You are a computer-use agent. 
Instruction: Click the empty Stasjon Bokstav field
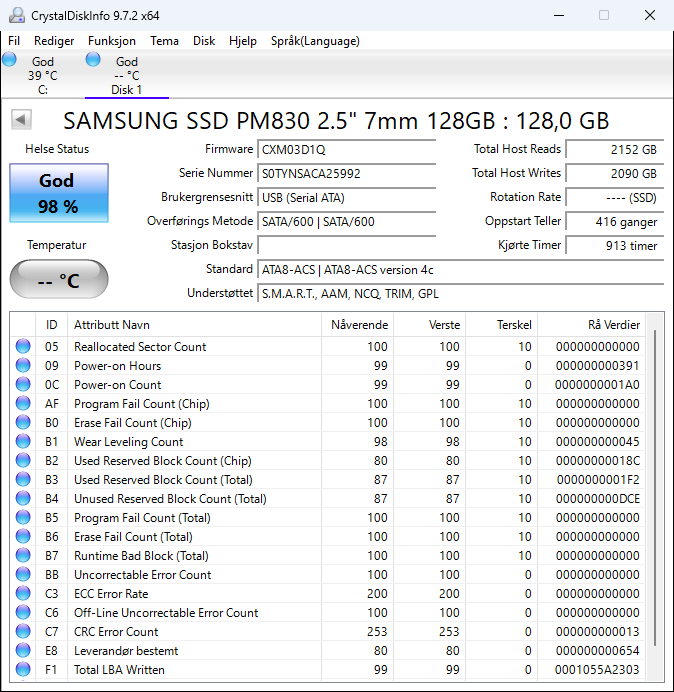pyautogui.click(x=346, y=245)
